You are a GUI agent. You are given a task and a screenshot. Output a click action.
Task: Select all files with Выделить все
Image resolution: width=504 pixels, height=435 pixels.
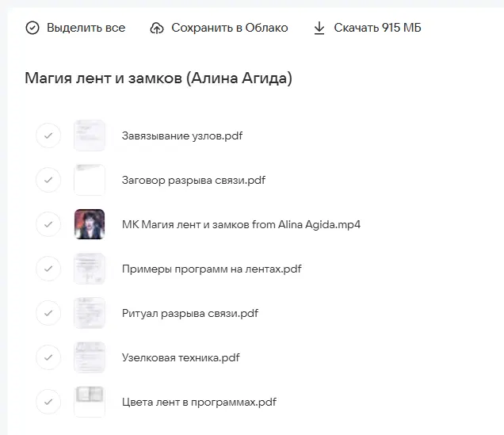[x=86, y=28]
